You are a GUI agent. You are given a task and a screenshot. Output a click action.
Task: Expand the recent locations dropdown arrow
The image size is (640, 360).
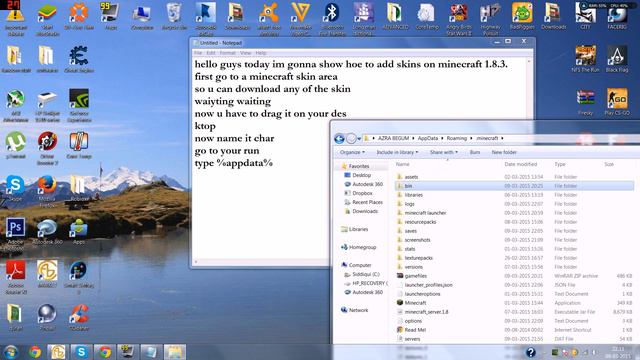pyautogui.click(x=359, y=139)
